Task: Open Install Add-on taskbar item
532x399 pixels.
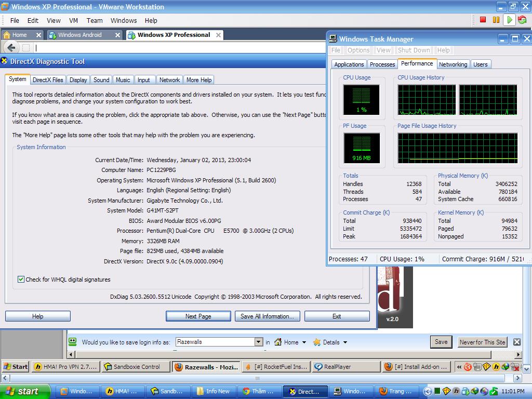Action: click(417, 367)
